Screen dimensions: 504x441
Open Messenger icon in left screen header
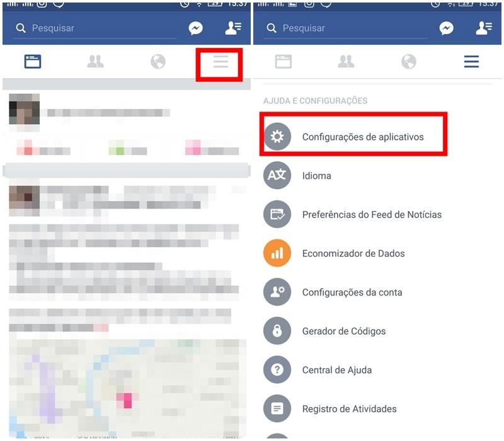click(x=195, y=28)
